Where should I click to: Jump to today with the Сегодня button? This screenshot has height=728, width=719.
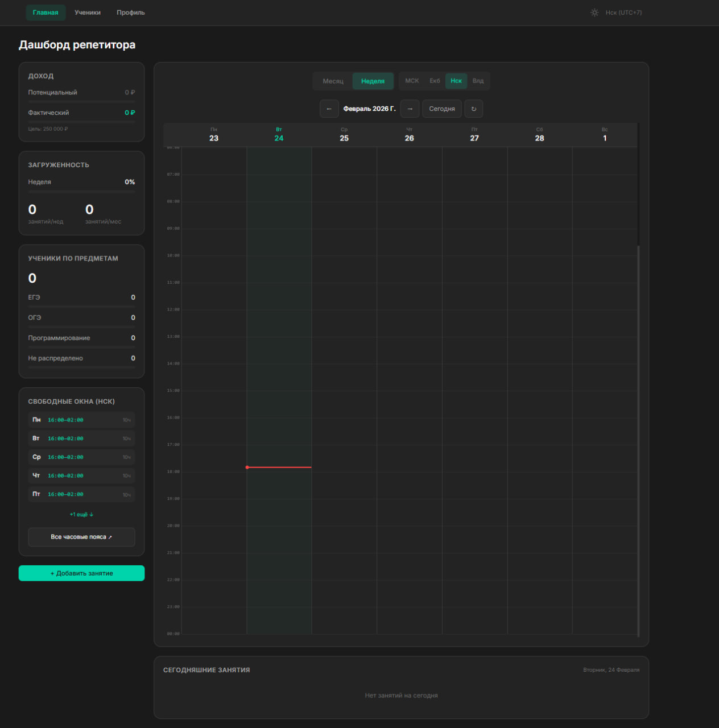pyautogui.click(x=441, y=109)
